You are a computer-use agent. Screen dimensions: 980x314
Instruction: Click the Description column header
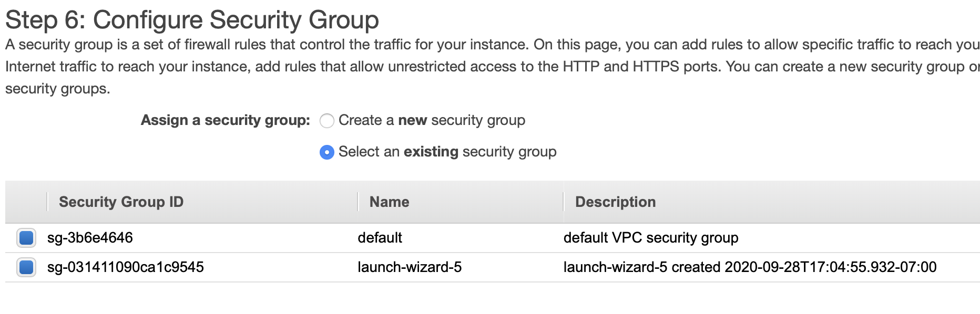point(615,202)
